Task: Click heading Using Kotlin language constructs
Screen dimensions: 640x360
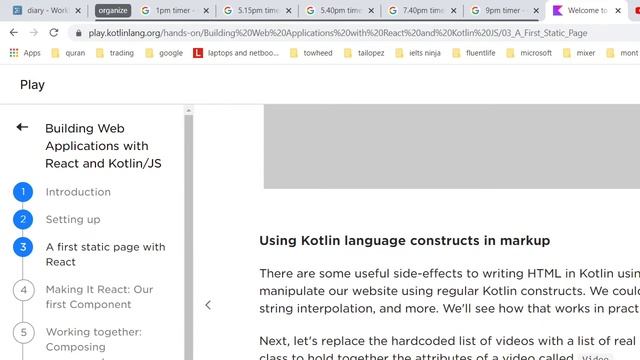Action: point(404,240)
